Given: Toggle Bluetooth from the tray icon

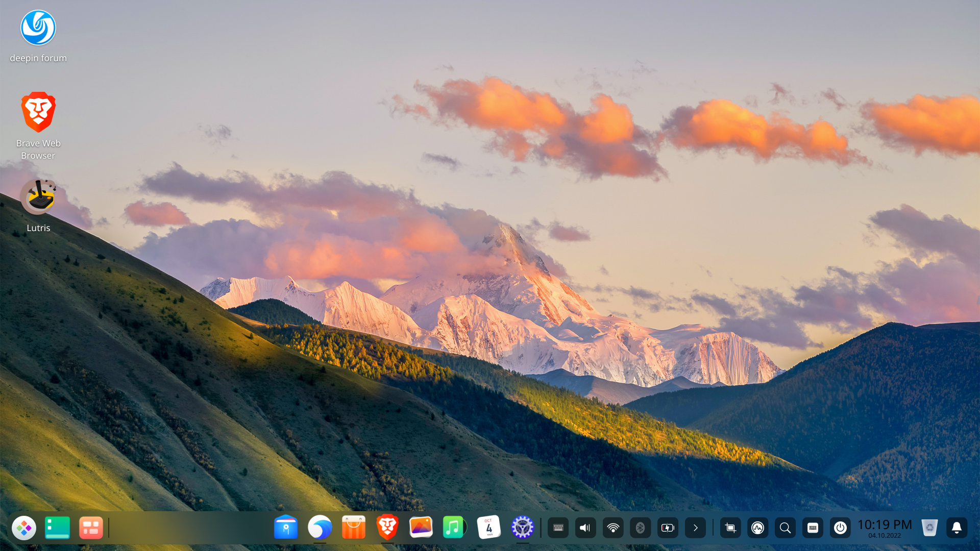Looking at the screenshot, I should click(x=640, y=528).
